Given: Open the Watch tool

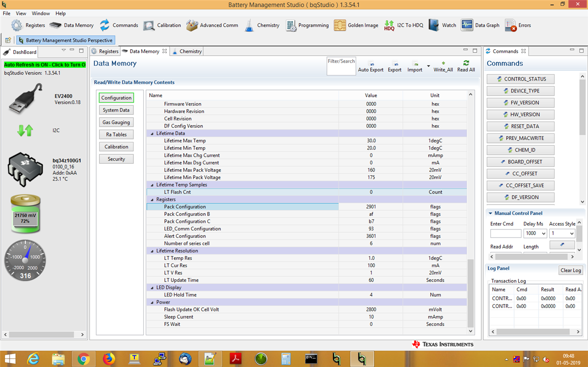Looking at the screenshot, I should click(x=434, y=25).
